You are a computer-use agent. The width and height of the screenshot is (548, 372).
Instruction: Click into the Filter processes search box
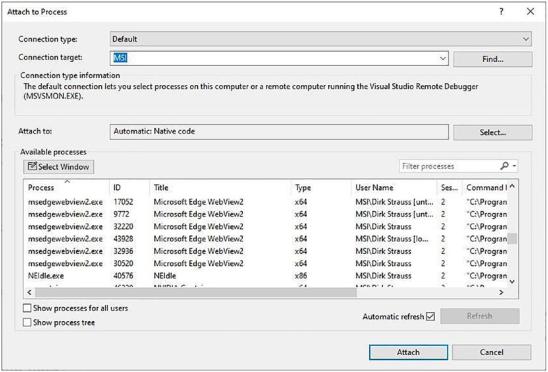(449, 166)
